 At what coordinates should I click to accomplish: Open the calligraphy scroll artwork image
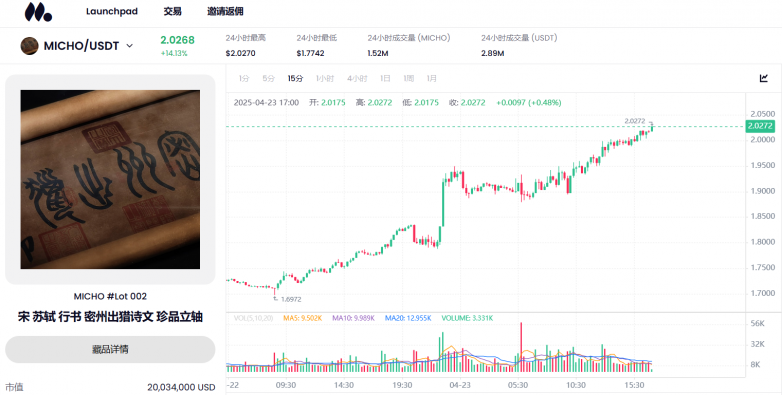pos(110,180)
